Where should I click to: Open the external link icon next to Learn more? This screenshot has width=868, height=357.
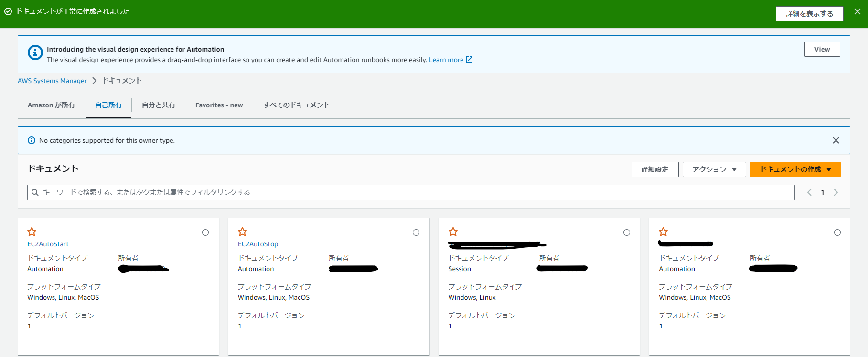(x=469, y=60)
